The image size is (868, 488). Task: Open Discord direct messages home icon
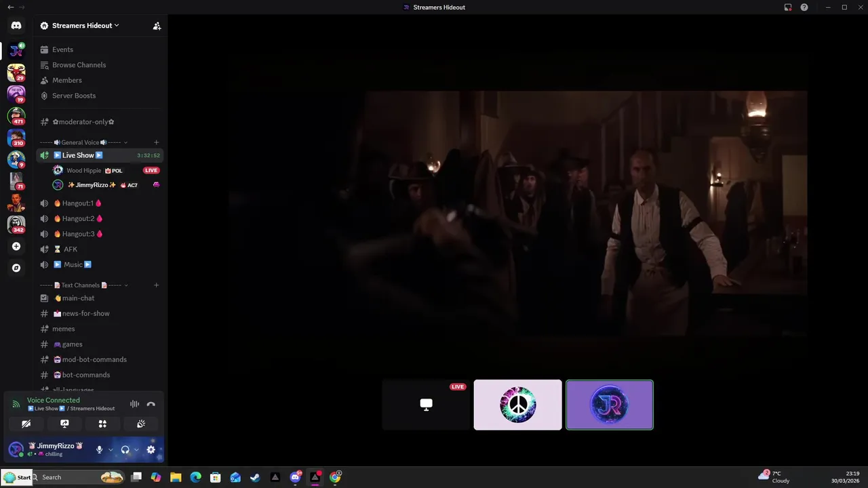click(16, 26)
